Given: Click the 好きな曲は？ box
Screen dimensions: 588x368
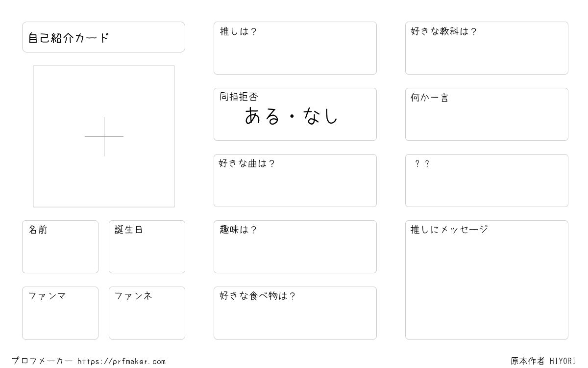Looking at the screenshot, I should tap(295, 181).
